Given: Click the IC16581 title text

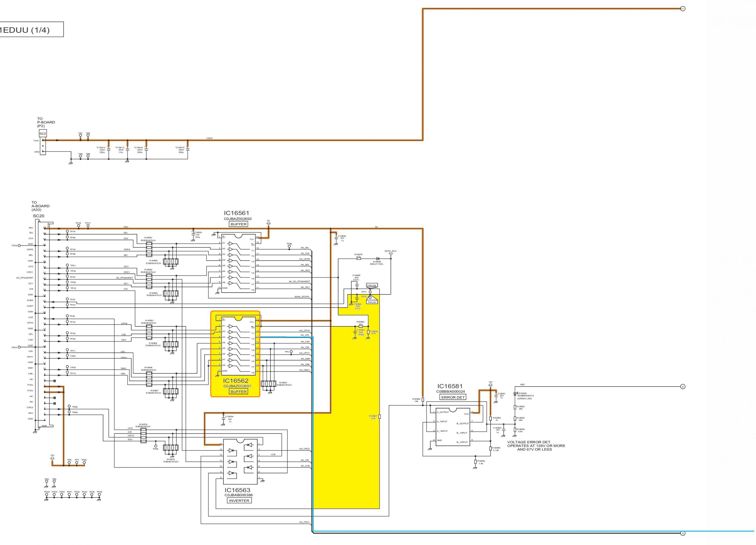Looking at the screenshot, I should coord(450,386).
